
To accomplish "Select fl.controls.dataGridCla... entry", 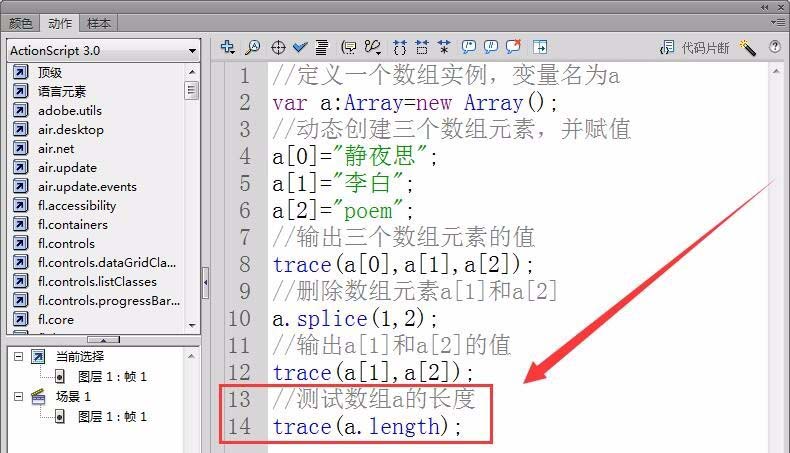I will click(x=107, y=263).
